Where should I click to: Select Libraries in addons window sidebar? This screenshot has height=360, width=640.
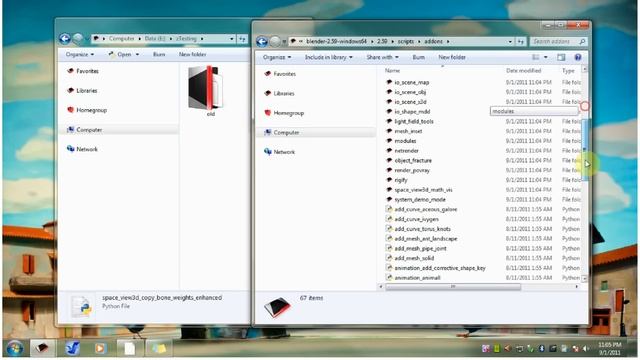284,93
